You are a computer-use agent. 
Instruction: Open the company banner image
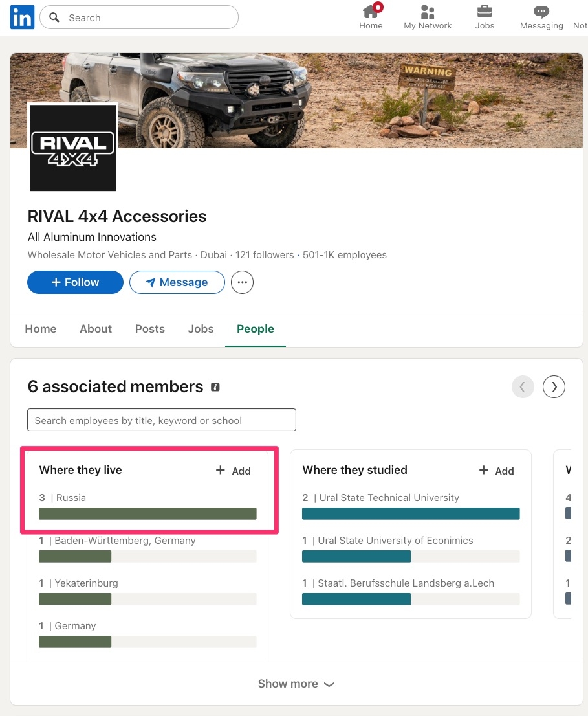tap(296, 100)
